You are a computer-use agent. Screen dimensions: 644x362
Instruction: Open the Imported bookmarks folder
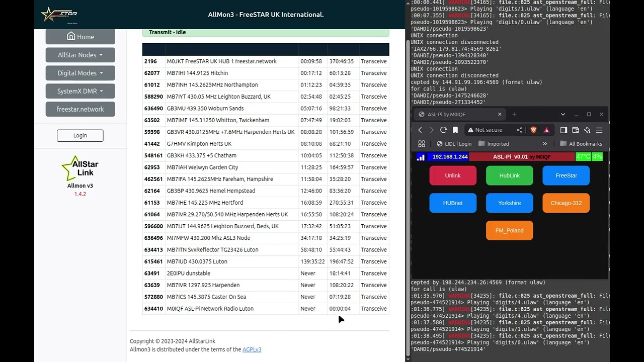pos(493,144)
